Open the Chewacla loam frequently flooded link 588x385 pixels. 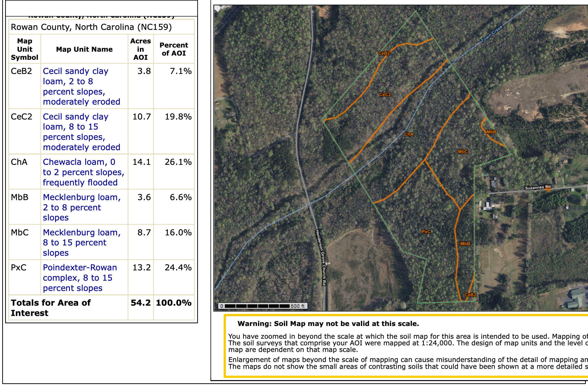(x=84, y=172)
